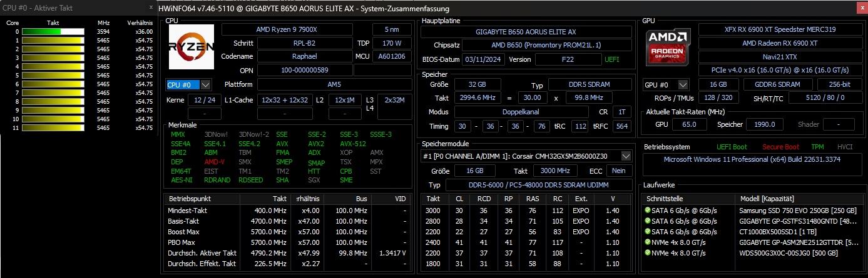The width and height of the screenshot is (868, 278).
Task: Click the OPN field 100-000000589
Action: pos(304,71)
